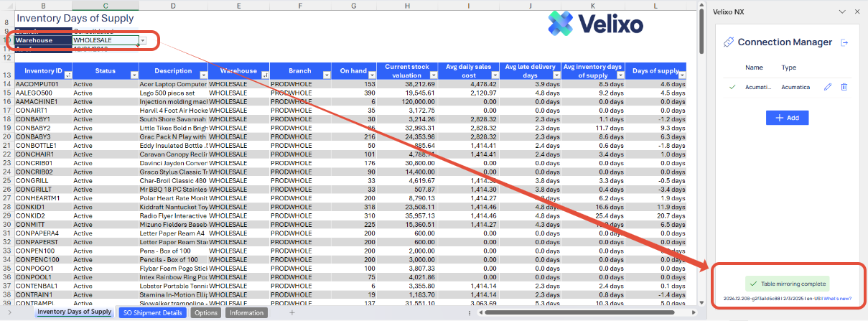Viewport: 868px width, 321px height.
Task: Open the Warehouse cell dropdown showing WHOLESALE
Action: pos(143,41)
